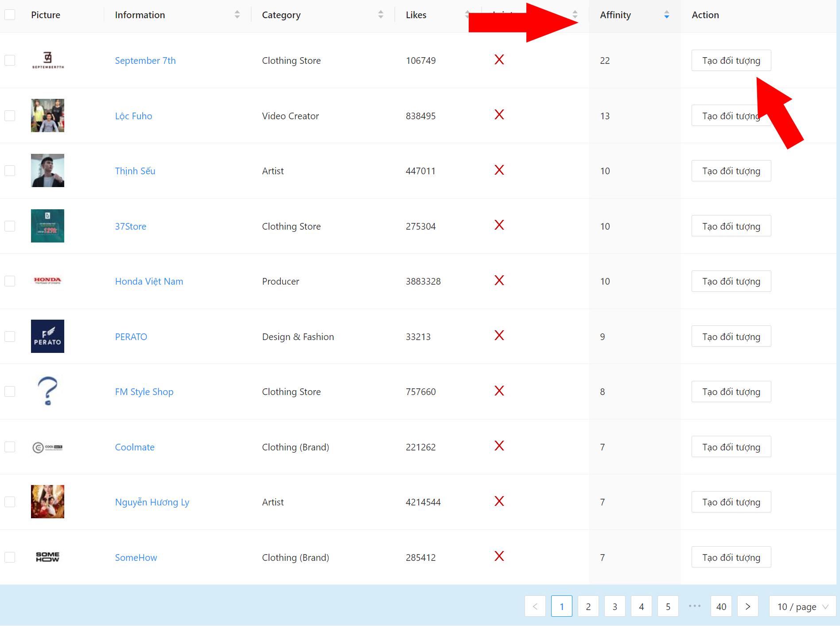
Task: Click Tạo đối tượng for 37Store
Action: click(x=731, y=226)
